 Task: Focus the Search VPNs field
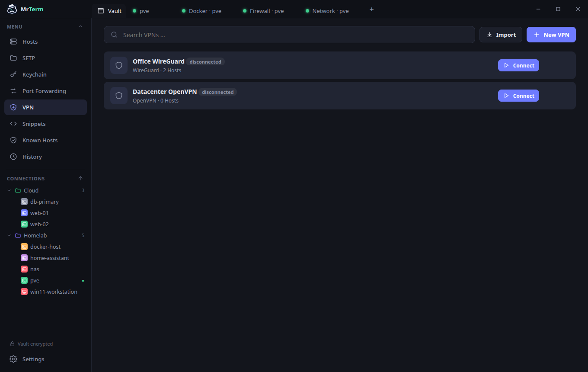(x=289, y=35)
